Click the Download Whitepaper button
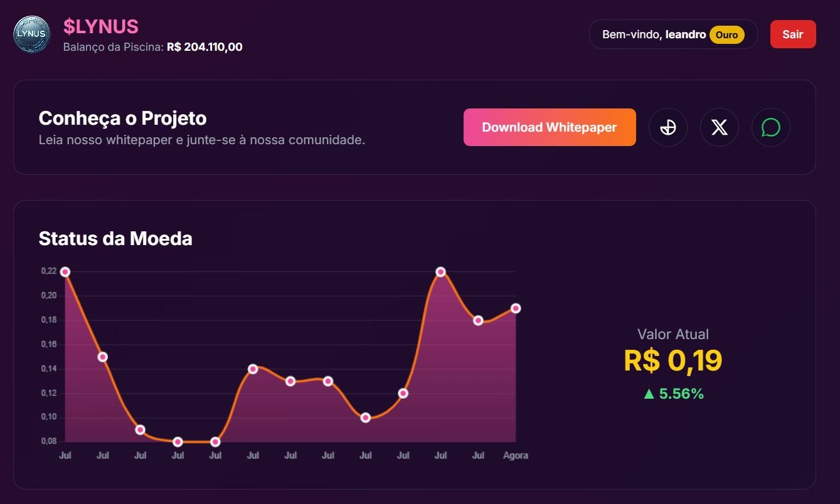 click(550, 127)
